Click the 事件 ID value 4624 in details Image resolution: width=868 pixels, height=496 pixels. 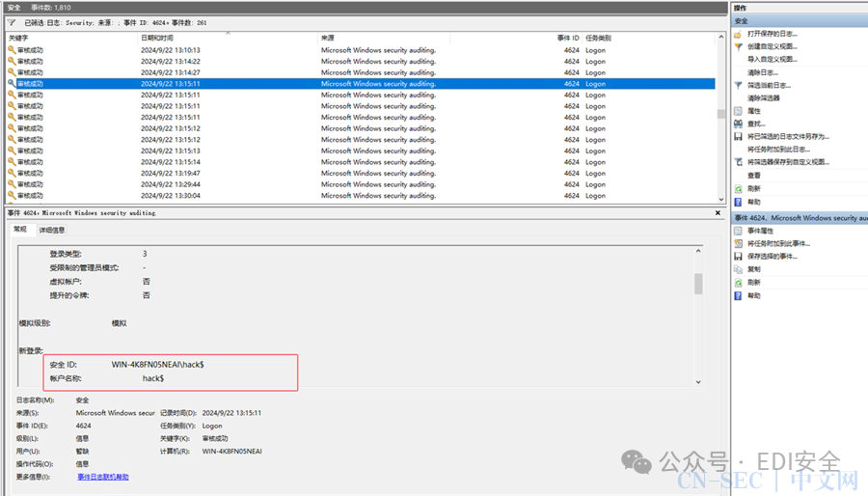point(84,426)
